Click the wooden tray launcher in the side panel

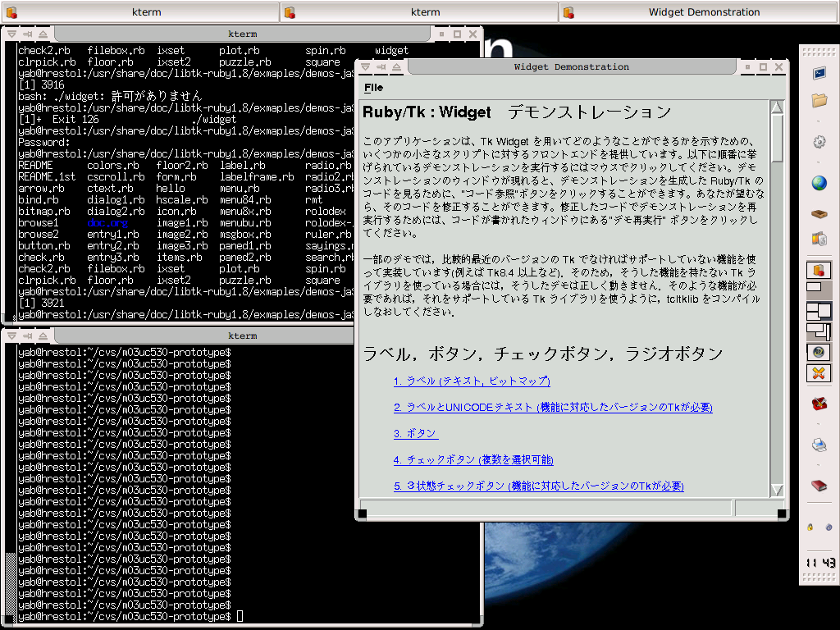click(x=819, y=214)
